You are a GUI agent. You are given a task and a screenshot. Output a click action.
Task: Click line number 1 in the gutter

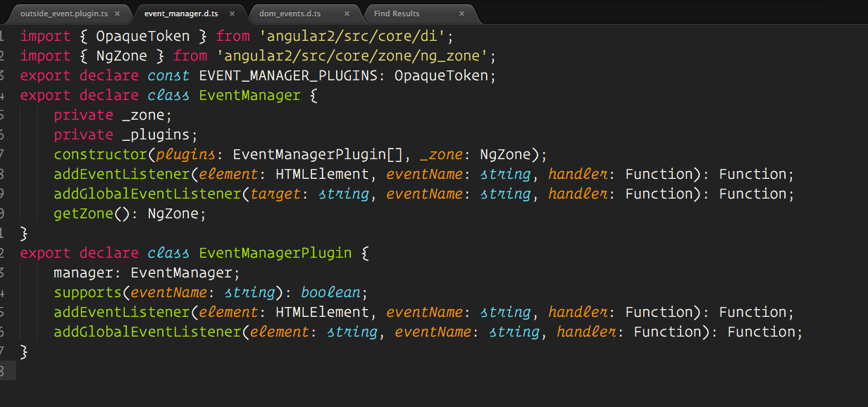click(x=6, y=35)
